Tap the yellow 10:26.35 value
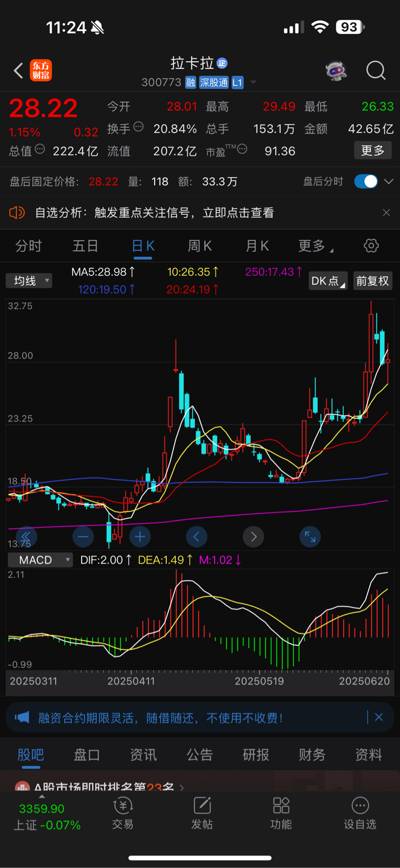 (x=193, y=272)
